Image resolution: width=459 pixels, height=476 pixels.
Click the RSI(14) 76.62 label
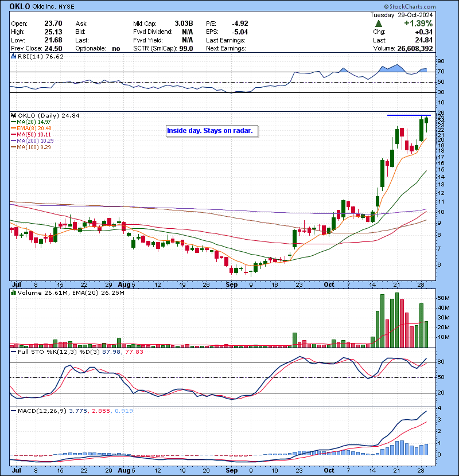(41, 56)
